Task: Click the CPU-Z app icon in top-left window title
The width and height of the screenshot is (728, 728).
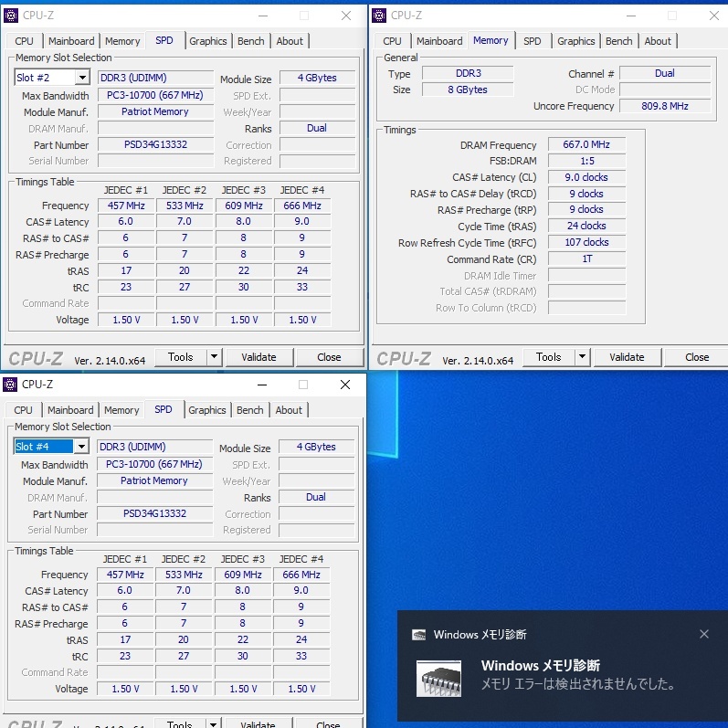Action: pos(11,16)
